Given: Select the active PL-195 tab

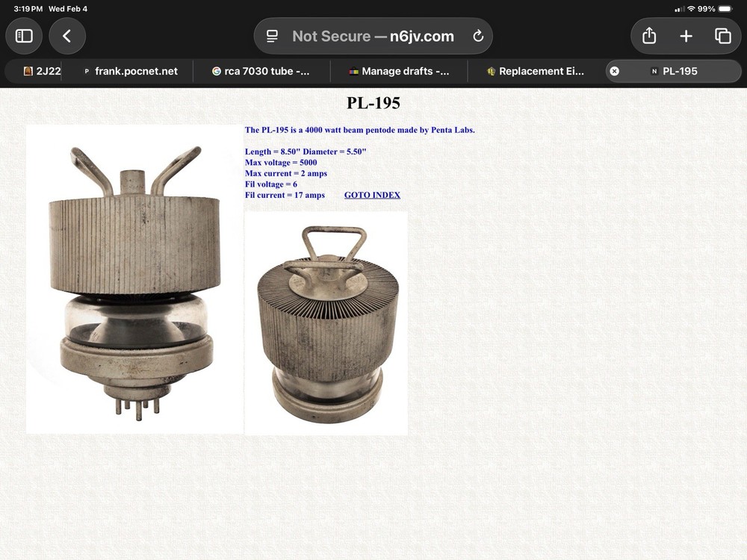Looking at the screenshot, I should [x=674, y=72].
